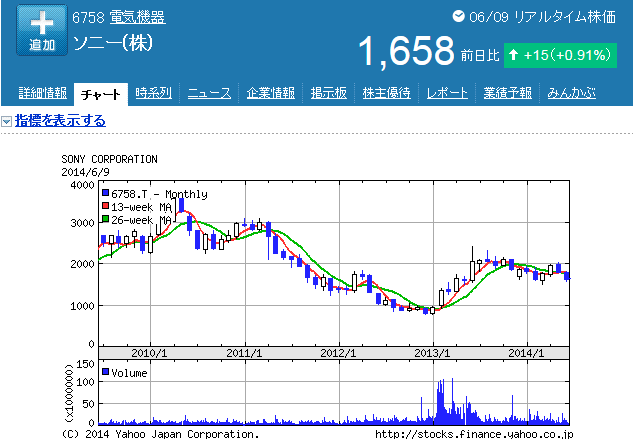The height and width of the screenshot is (439, 633).
Task: Click the Yahoo Japan Corporation copyright text
Action: [160, 434]
